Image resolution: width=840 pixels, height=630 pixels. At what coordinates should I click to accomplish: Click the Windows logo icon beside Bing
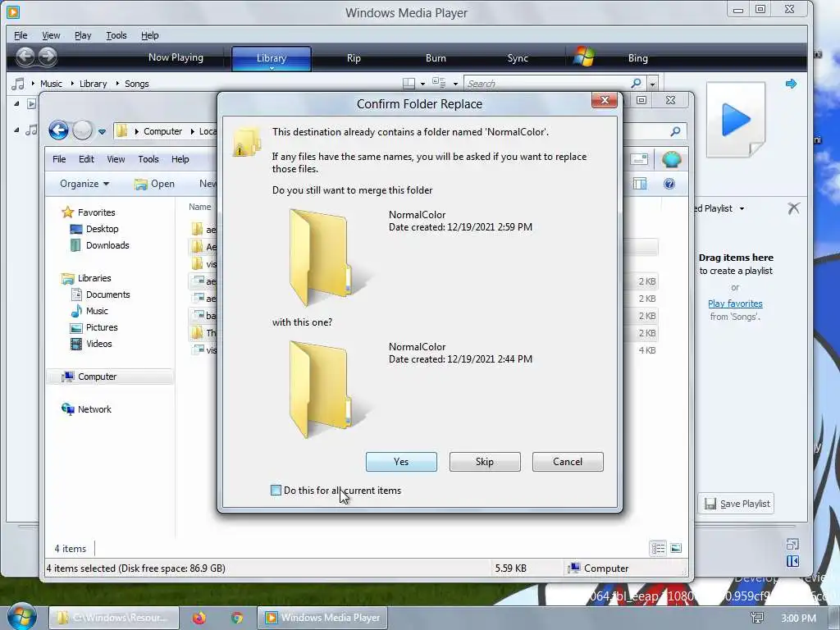583,57
